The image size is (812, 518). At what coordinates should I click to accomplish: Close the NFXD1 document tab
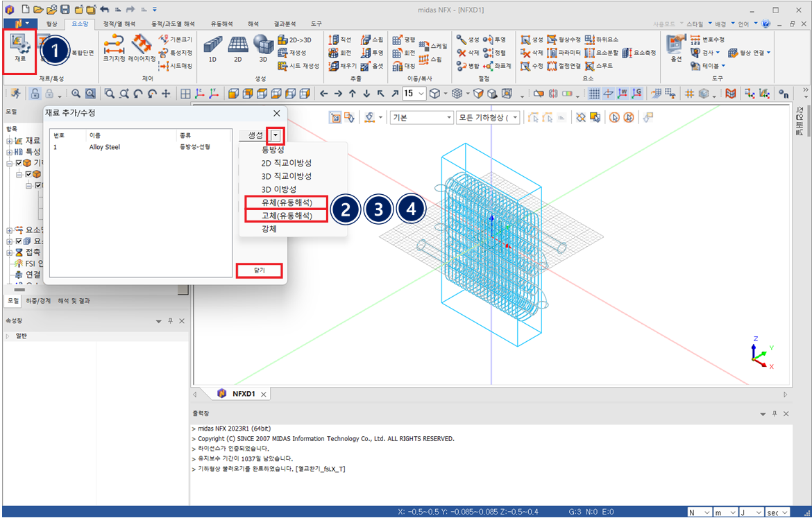264,395
